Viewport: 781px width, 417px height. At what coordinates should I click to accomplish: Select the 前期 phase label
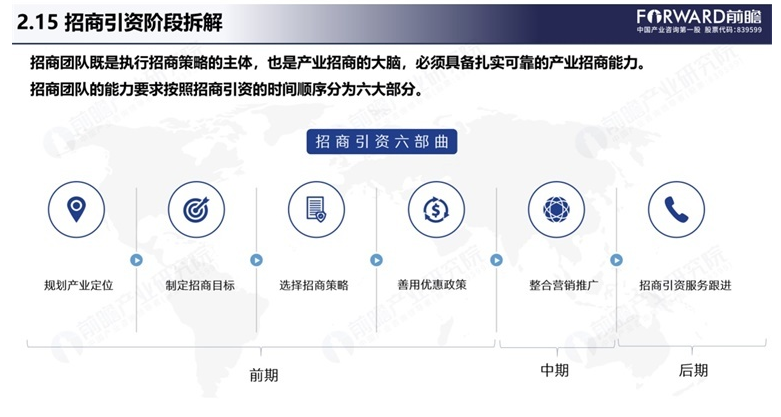(x=264, y=375)
